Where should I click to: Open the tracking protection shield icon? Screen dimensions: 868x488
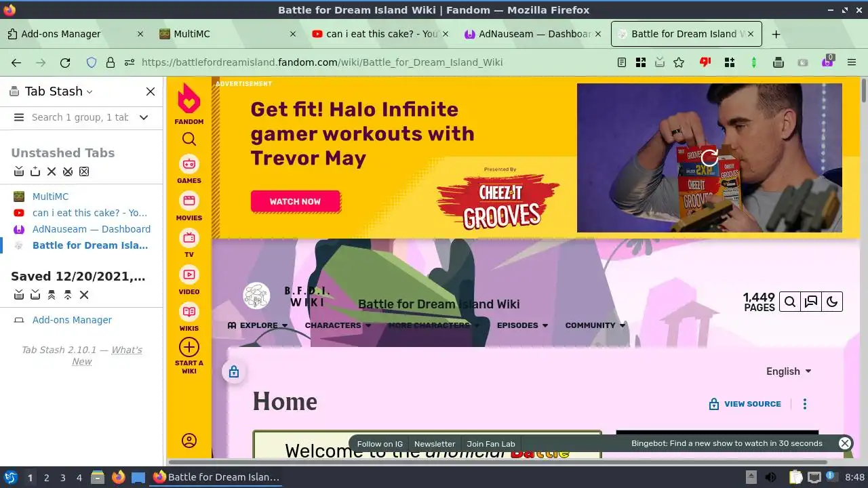(x=92, y=62)
